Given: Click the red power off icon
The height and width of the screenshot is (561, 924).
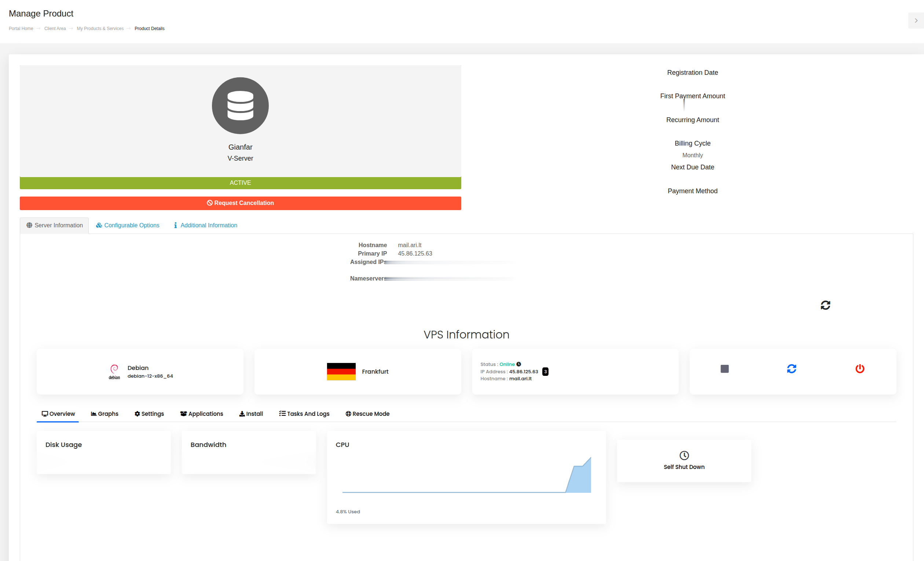Looking at the screenshot, I should [860, 368].
